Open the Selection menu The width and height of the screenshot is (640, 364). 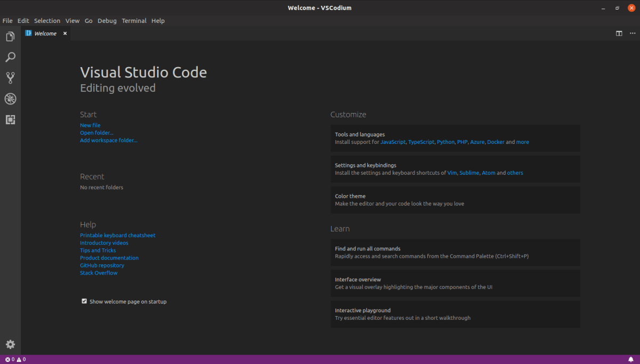click(47, 21)
